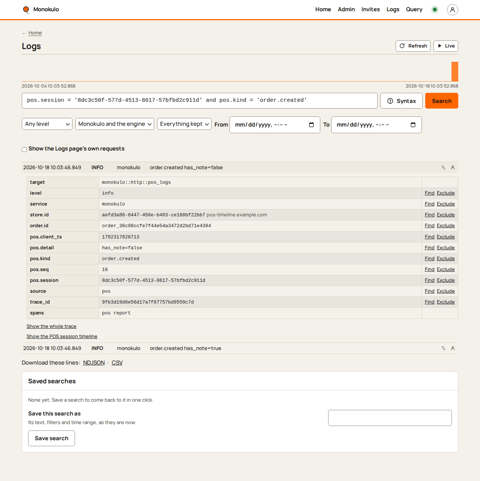Focus the From date input field
This screenshot has height=481, width=480.
[x=275, y=125]
